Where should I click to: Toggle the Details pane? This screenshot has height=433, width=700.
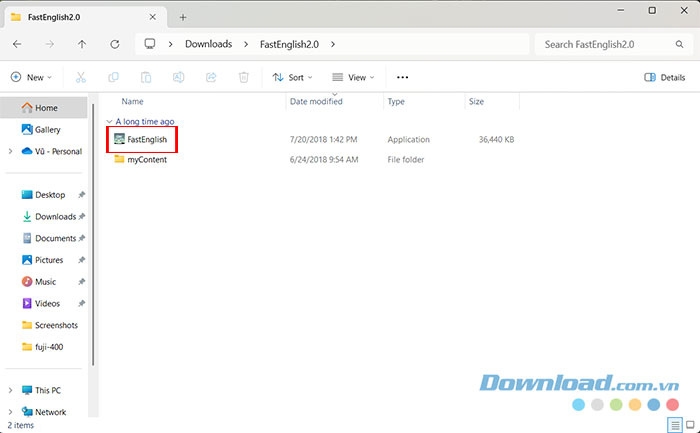pos(665,77)
